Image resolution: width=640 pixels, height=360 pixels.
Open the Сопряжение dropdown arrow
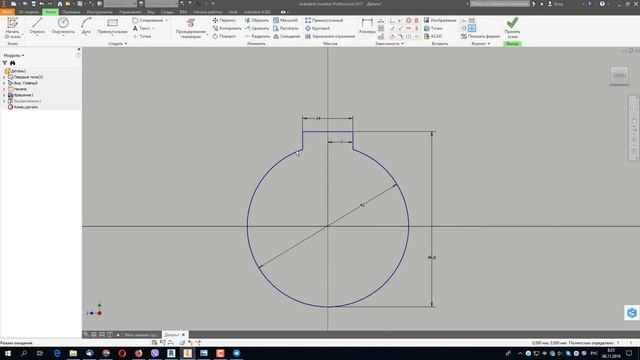[166, 20]
